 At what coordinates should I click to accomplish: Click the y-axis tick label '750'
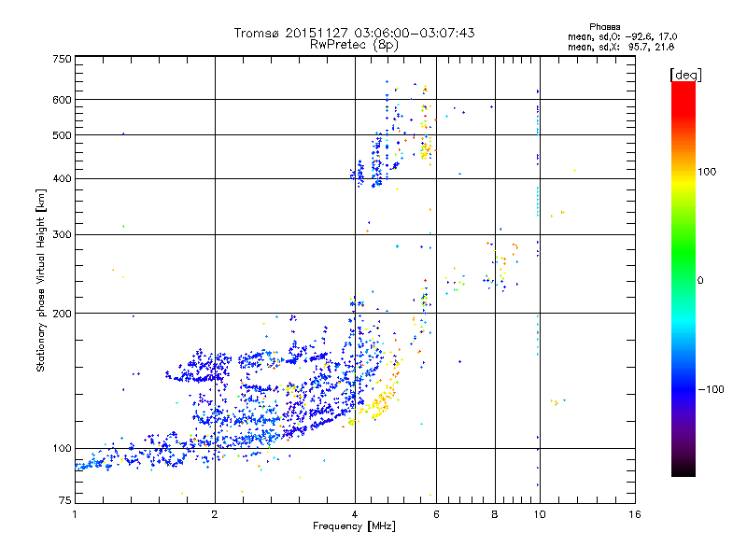point(62,59)
